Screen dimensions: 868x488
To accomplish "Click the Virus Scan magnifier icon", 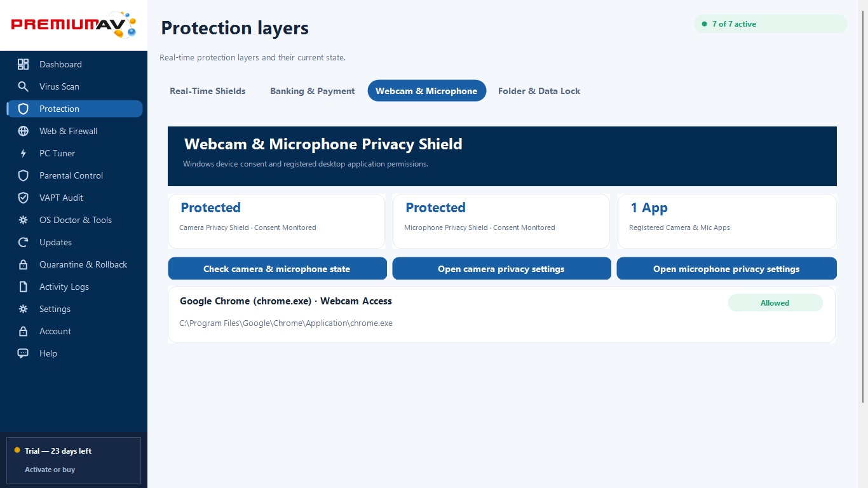I will [x=24, y=86].
